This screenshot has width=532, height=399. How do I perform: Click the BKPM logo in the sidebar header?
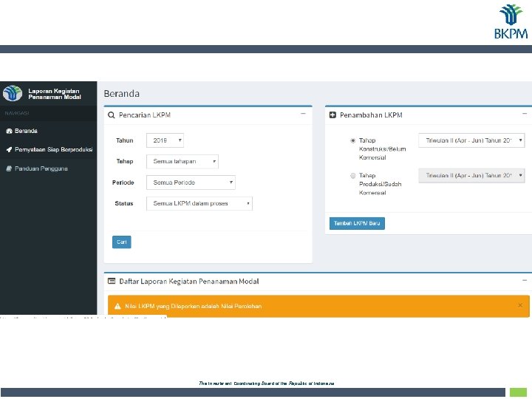click(13, 93)
